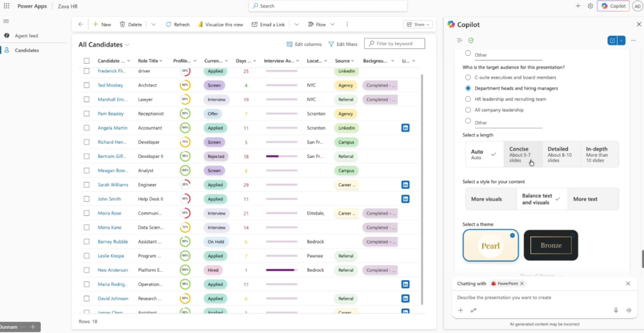Open the Share dropdown
Screen dimensions: 644x333
418,25
